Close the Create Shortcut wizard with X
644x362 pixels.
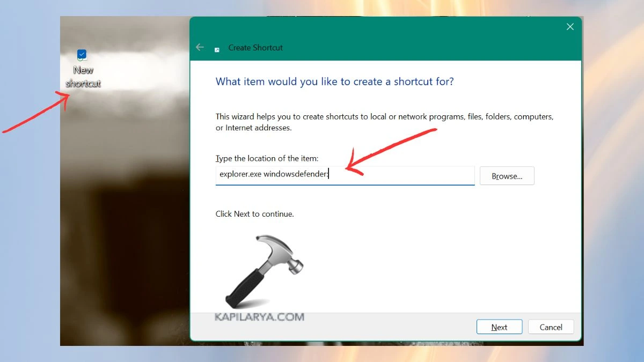pos(570,27)
